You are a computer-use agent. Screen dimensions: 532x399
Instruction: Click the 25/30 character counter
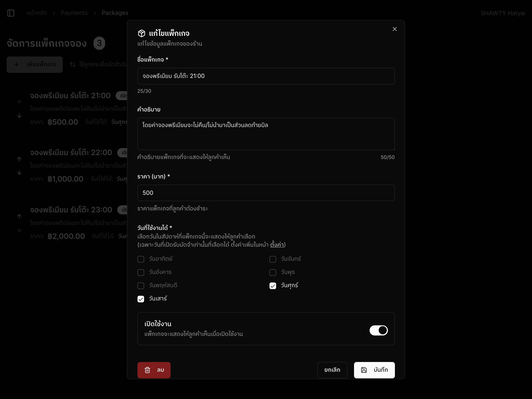pos(144,91)
